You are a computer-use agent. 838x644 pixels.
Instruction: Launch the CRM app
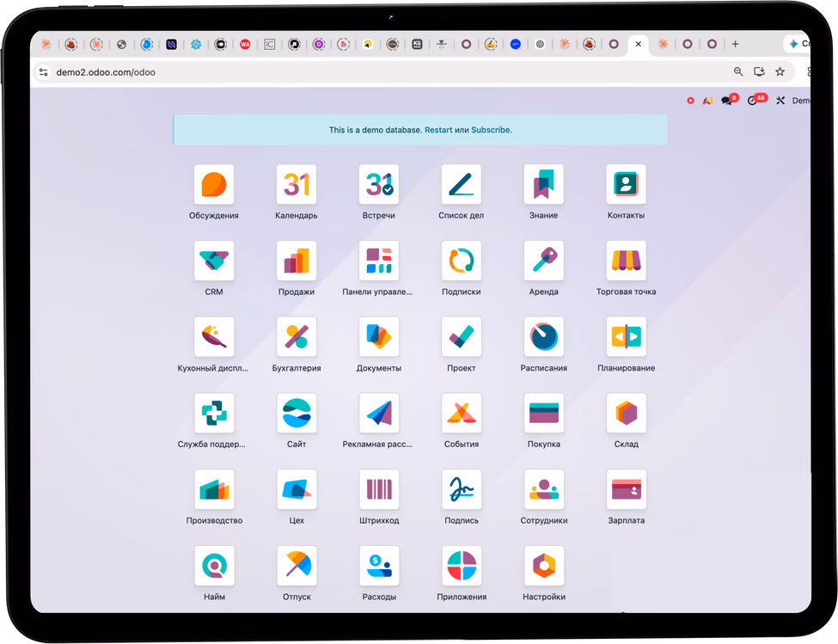click(x=214, y=261)
